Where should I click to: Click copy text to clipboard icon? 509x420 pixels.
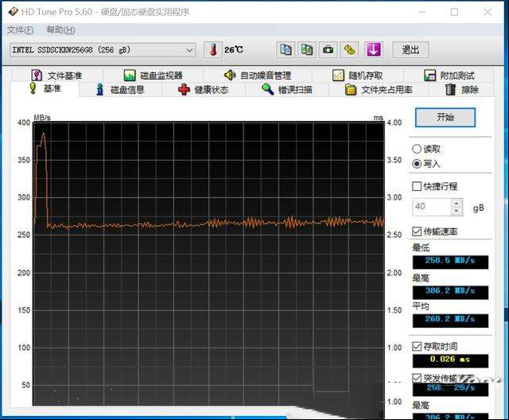pyautogui.click(x=286, y=50)
